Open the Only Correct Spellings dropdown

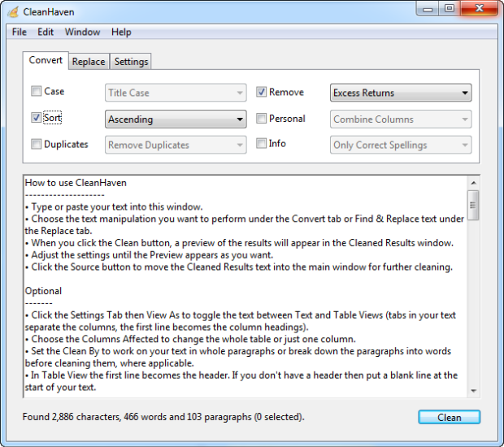[401, 145]
